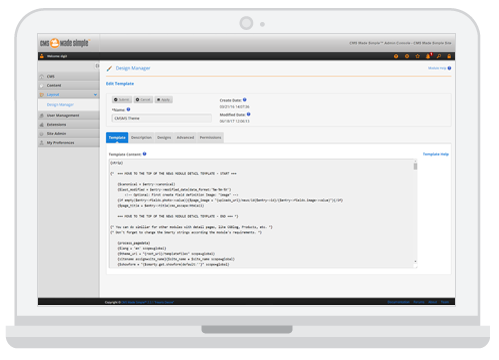499x360 pixels.
Task: Click the Site Admin sidebar icon
Action: [42, 134]
